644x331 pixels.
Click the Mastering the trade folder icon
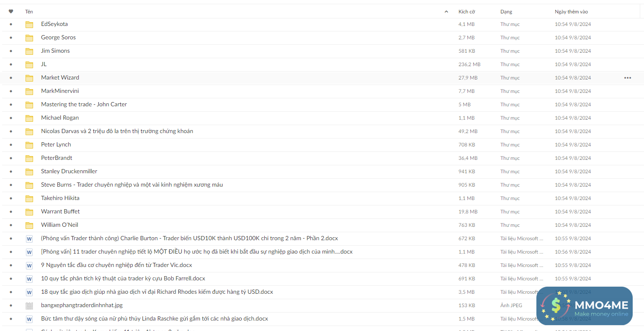(29, 105)
